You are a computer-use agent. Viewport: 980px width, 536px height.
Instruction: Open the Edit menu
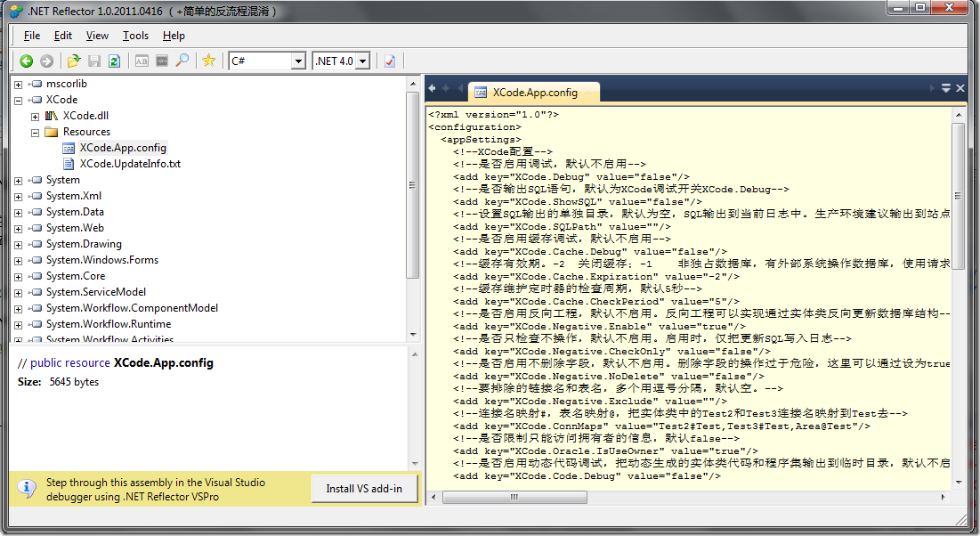(63, 36)
